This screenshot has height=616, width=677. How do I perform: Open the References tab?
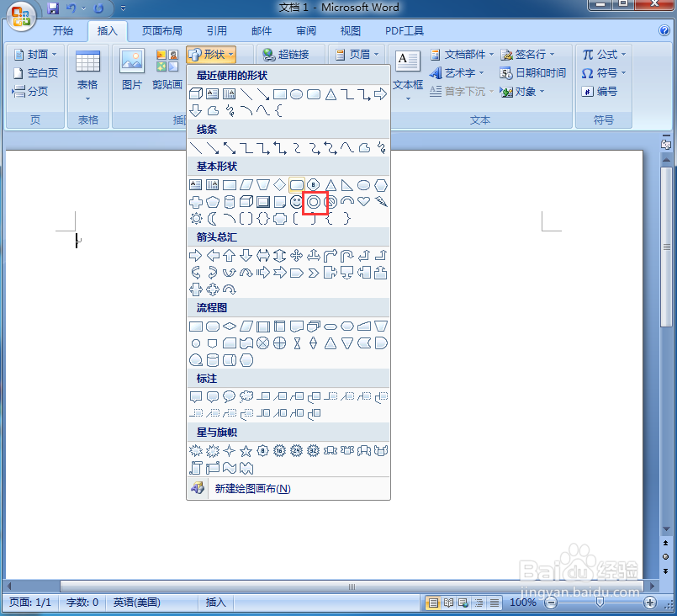(x=216, y=30)
